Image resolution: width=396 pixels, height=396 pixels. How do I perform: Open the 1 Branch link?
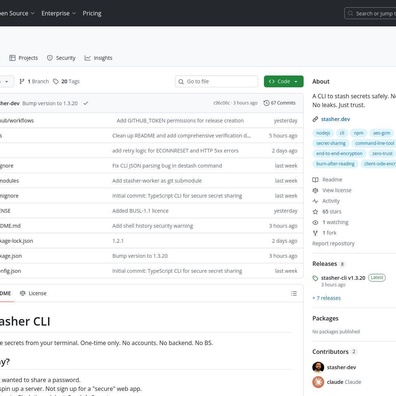click(34, 81)
